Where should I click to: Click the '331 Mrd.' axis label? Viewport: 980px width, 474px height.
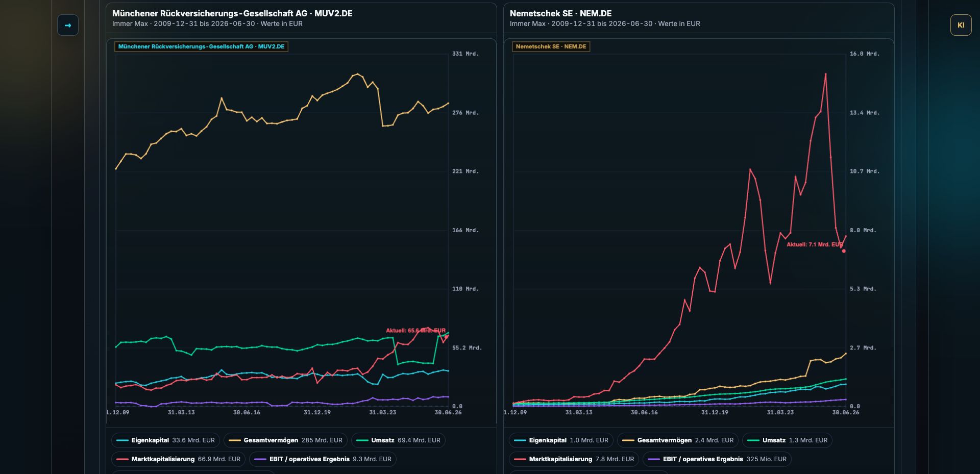pyautogui.click(x=465, y=54)
